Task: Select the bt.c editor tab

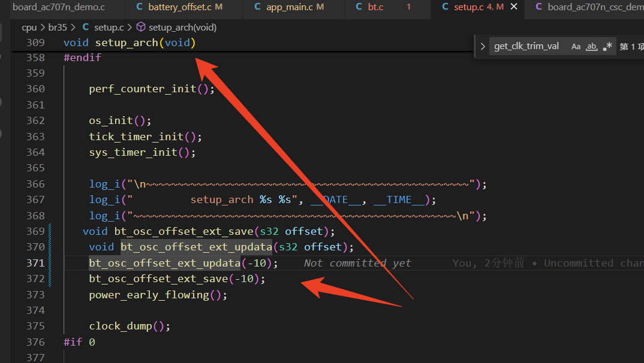Action: [x=375, y=7]
